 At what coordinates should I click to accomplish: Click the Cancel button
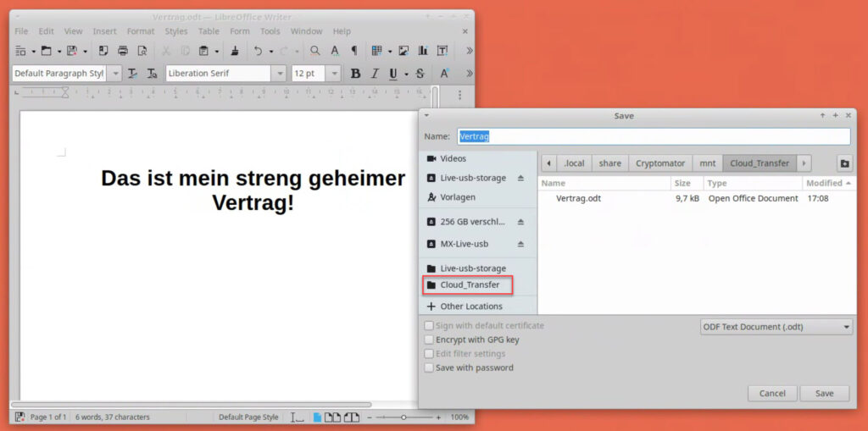[771, 393]
